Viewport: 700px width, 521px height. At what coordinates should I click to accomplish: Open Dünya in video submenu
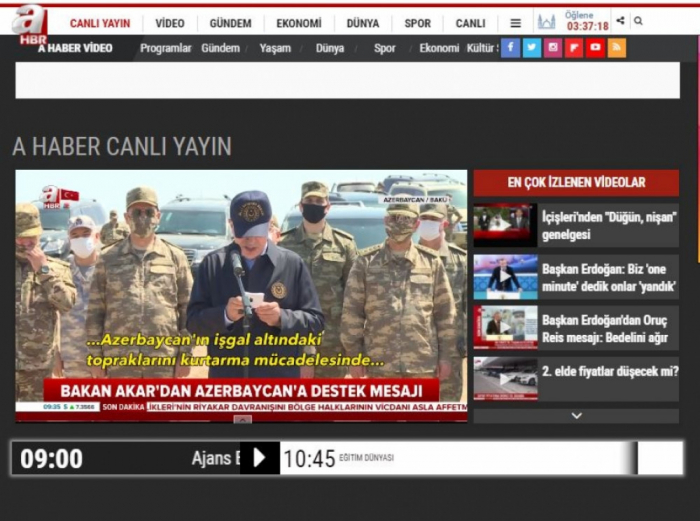click(x=330, y=48)
